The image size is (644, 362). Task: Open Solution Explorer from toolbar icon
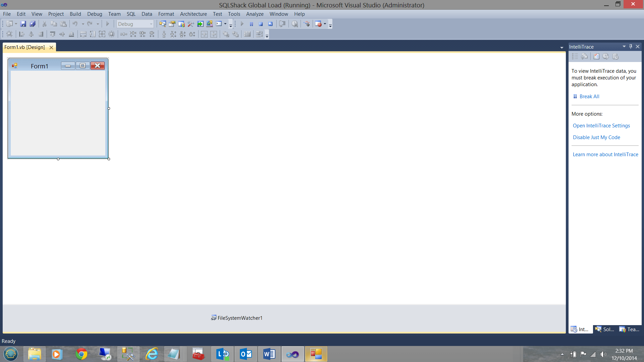(163, 24)
